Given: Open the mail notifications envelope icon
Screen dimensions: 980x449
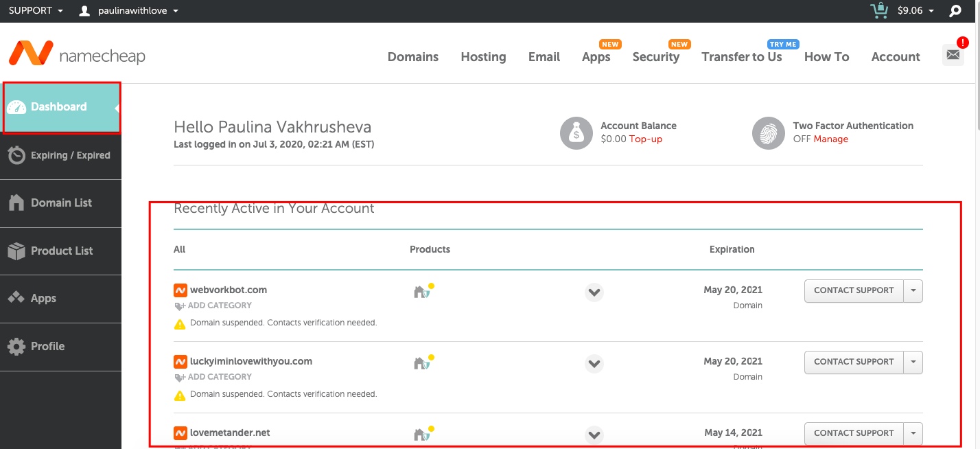Looking at the screenshot, I should click(953, 54).
